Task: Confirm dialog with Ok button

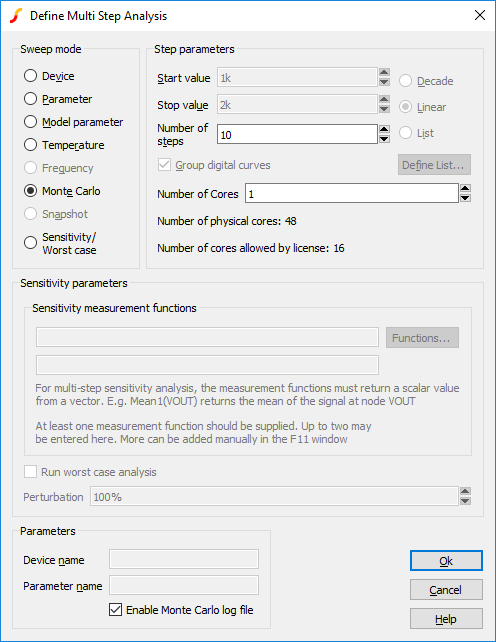Action: pyautogui.click(x=446, y=561)
